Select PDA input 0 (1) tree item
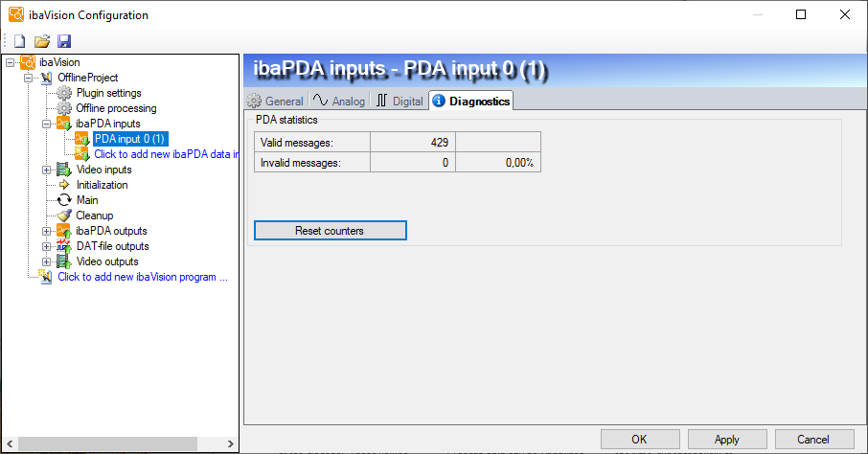 point(130,139)
